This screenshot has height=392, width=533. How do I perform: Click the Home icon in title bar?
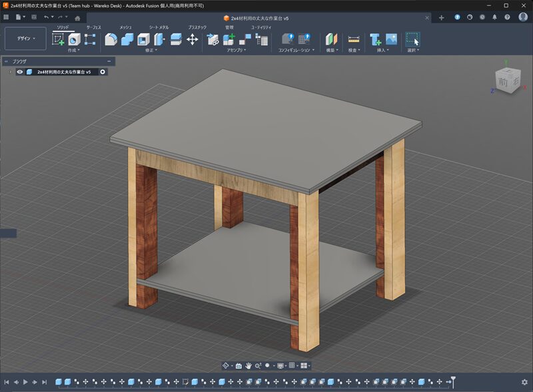click(x=78, y=18)
